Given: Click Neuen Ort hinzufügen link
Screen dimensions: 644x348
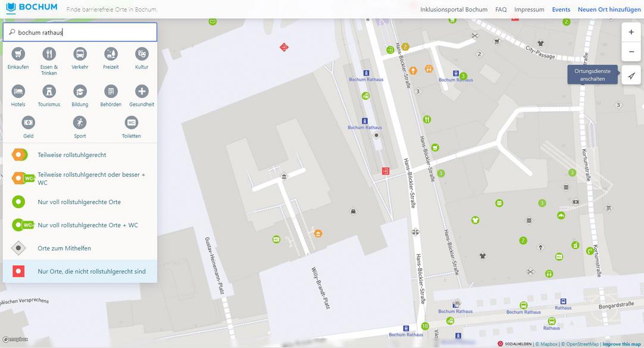Looking at the screenshot, I should pos(609,10).
